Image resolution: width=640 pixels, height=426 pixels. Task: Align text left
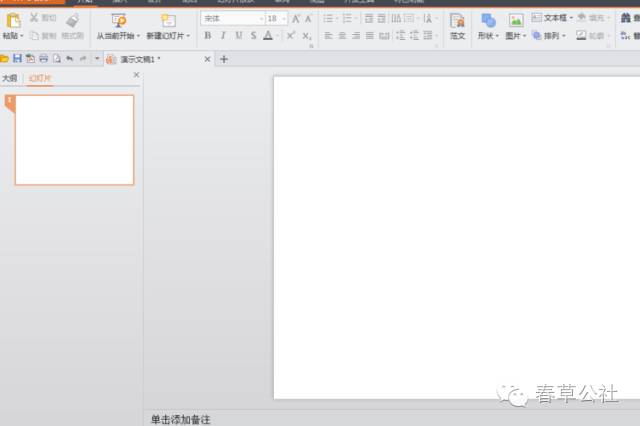pyautogui.click(x=328, y=36)
